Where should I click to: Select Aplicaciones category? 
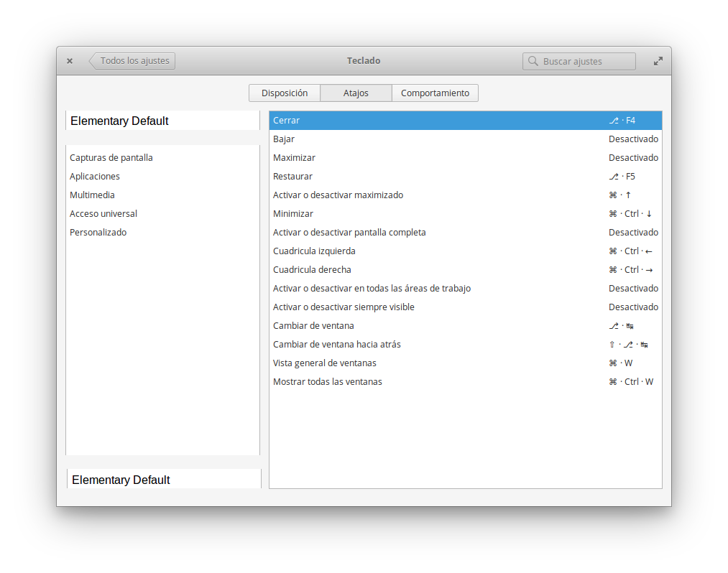click(x=163, y=177)
